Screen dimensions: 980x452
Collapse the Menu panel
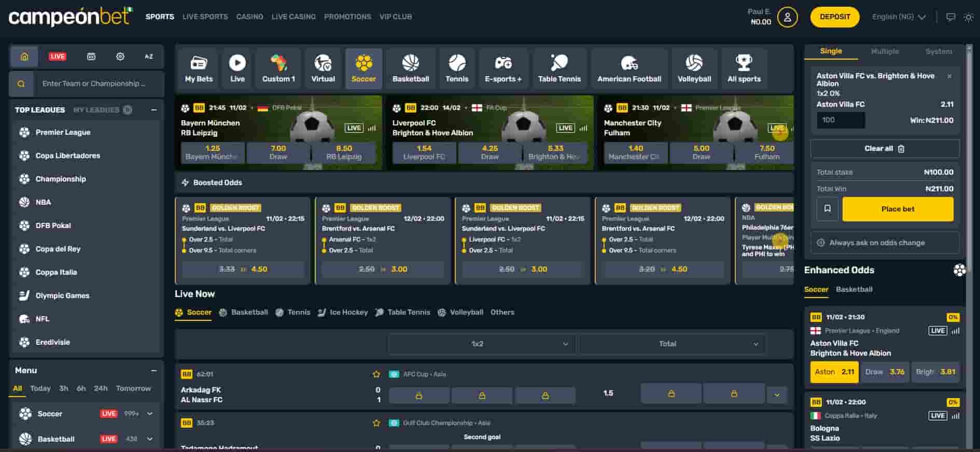[153, 371]
